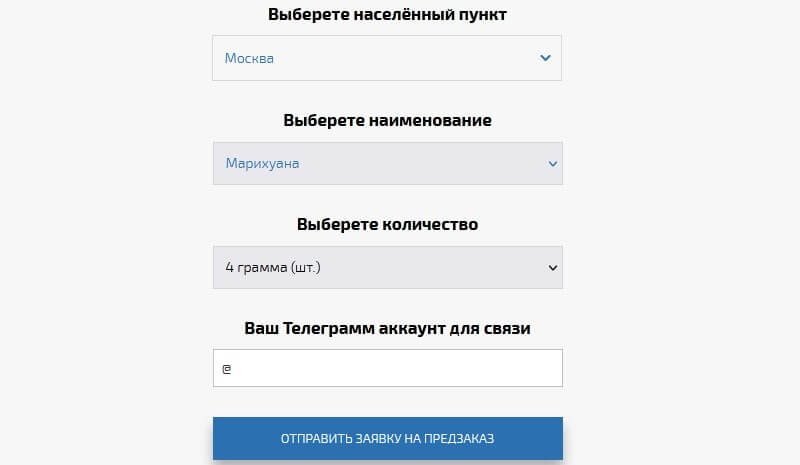
Task: Expand the наименование select box
Action: pyautogui.click(x=387, y=163)
